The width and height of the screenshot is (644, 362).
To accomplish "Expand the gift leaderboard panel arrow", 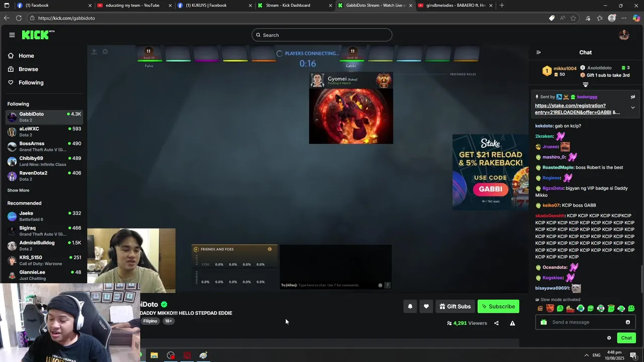I will pyautogui.click(x=585, y=84).
